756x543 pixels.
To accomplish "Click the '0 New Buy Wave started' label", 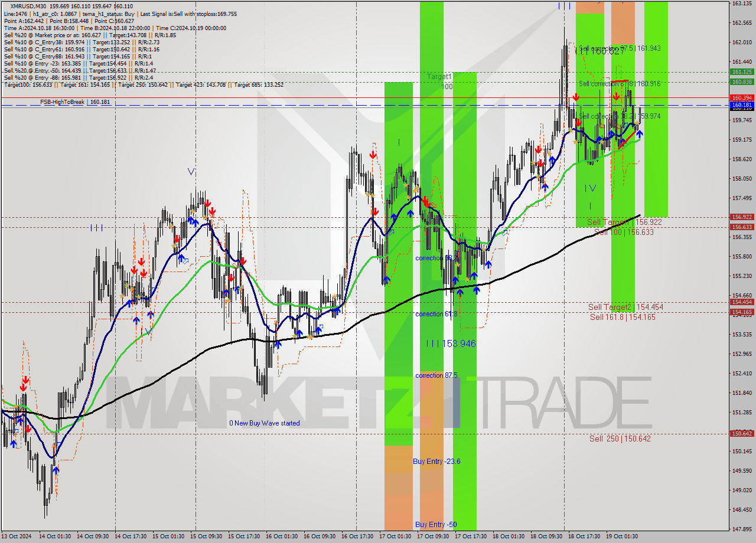I will click(x=265, y=423).
